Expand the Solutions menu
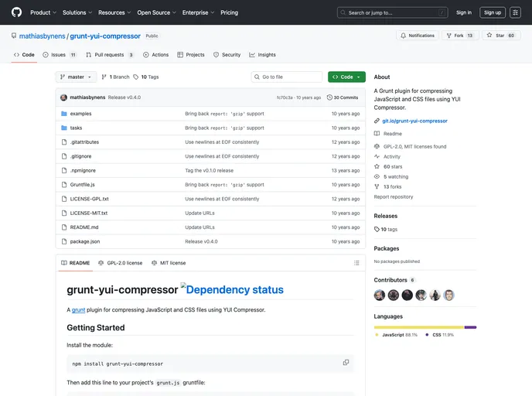The image size is (532, 396). 77,12
